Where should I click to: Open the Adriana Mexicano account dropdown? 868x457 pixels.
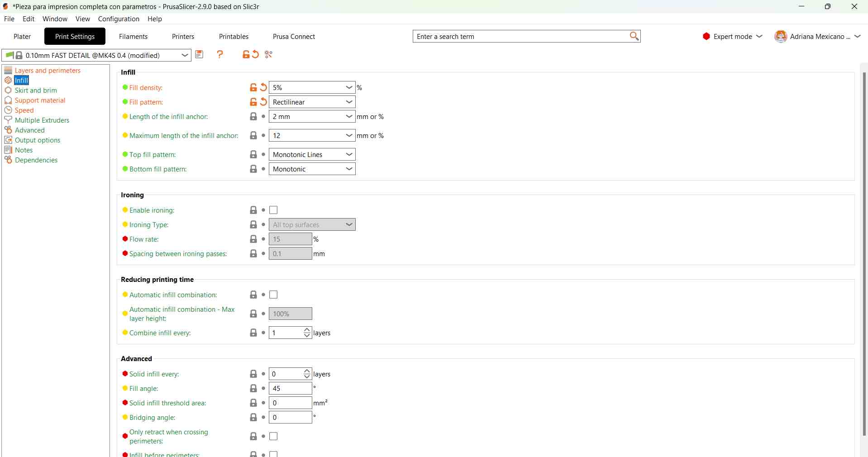(818, 37)
